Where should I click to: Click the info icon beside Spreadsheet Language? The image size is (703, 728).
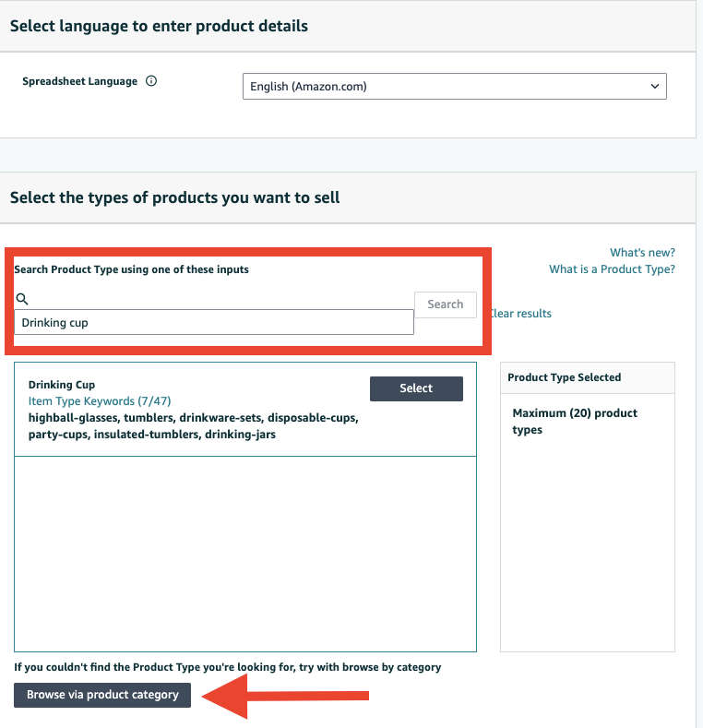click(151, 81)
